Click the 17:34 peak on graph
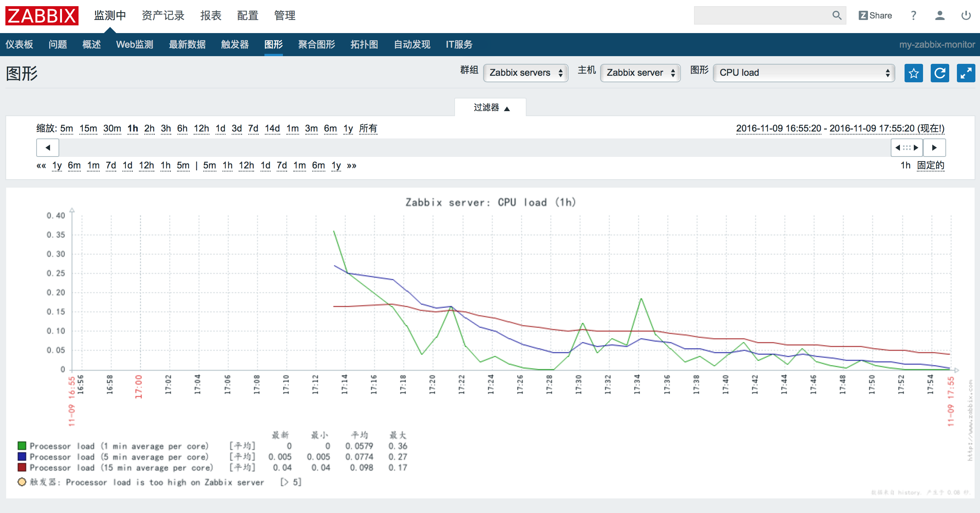Image resolution: width=980 pixels, height=513 pixels. tap(641, 299)
